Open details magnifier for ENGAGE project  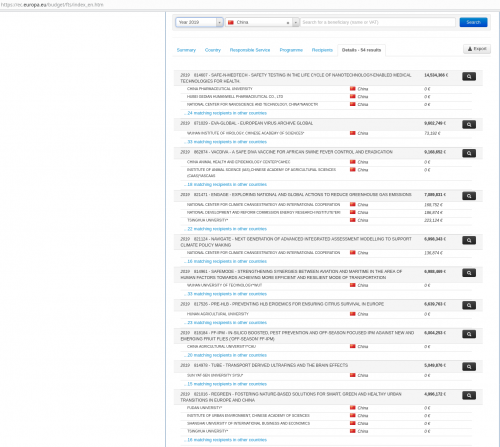coord(469,196)
